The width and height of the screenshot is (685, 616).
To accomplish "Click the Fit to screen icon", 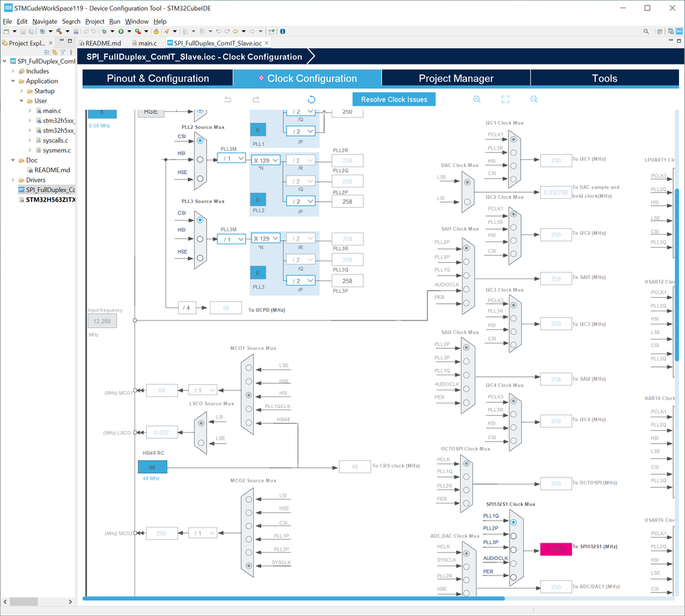I will pos(505,99).
